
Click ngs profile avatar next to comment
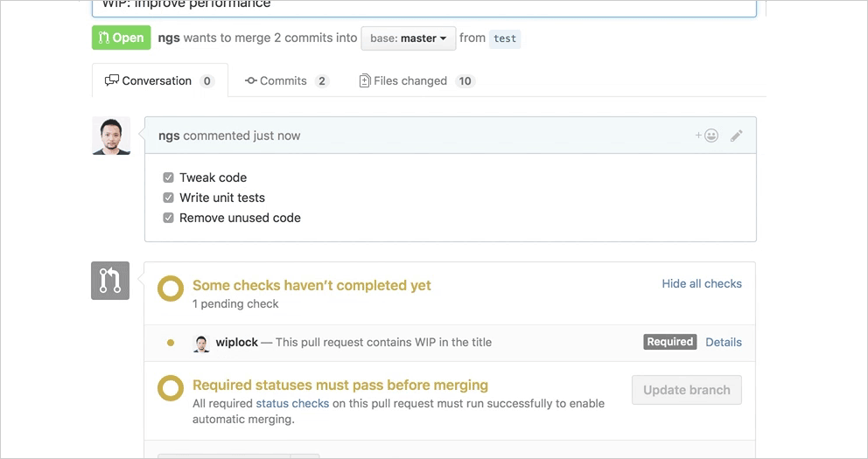point(111,136)
